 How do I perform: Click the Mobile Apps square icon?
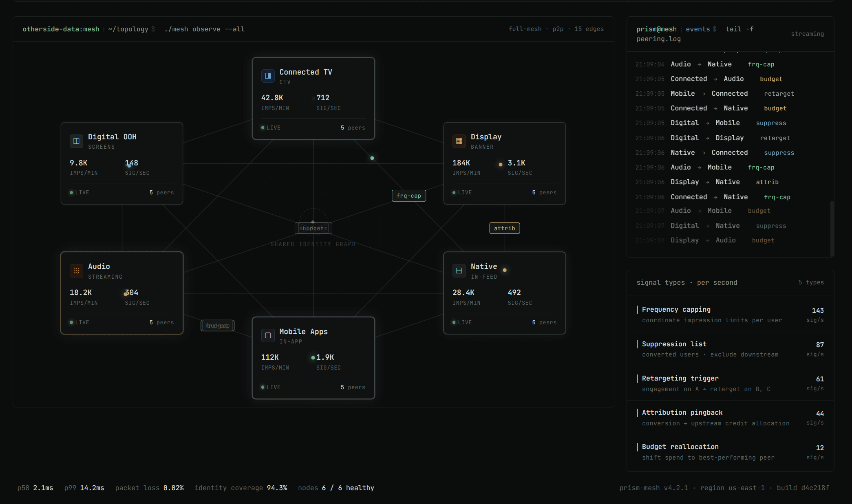click(268, 335)
